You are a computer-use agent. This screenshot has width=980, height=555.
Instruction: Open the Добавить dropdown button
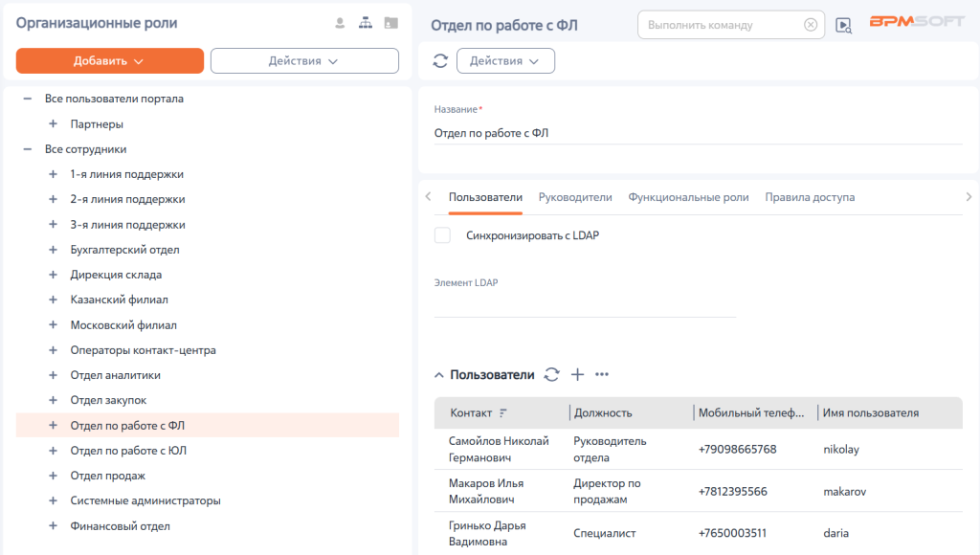coord(110,60)
